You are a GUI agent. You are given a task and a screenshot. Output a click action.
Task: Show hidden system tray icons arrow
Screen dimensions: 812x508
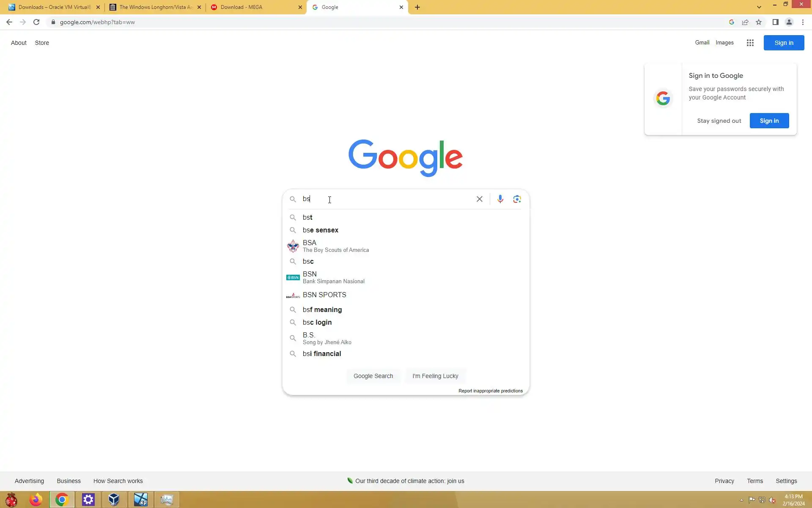(x=741, y=500)
